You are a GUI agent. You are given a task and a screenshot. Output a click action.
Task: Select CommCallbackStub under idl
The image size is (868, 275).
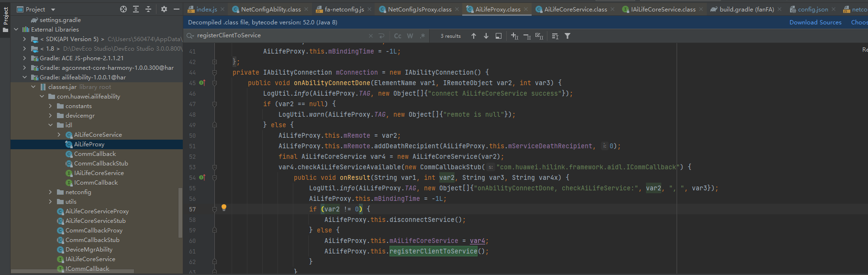(101, 163)
